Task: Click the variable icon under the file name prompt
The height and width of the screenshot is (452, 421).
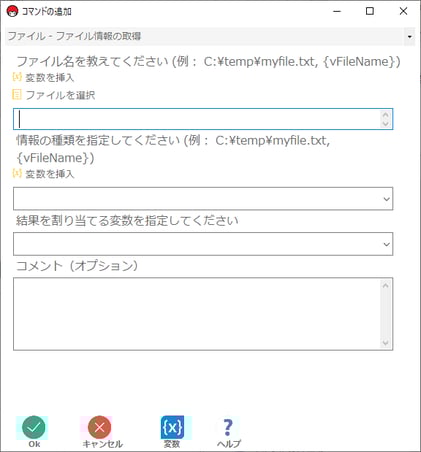Action: point(17,77)
